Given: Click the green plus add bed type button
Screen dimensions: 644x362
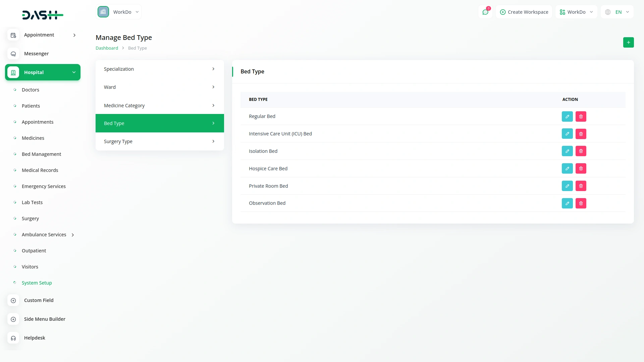Looking at the screenshot, I should click(628, 42).
